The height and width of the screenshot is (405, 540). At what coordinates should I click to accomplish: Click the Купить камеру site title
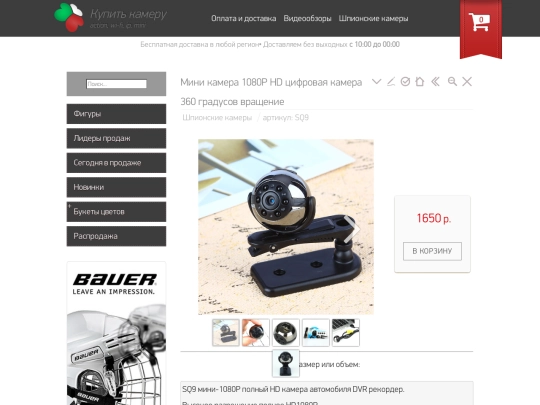(x=128, y=14)
